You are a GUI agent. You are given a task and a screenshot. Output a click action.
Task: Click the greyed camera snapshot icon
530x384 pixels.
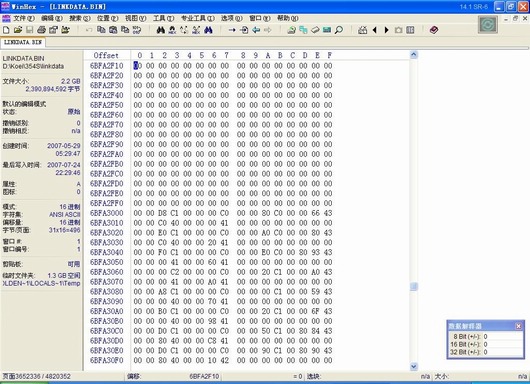pyautogui.click(x=399, y=30)
